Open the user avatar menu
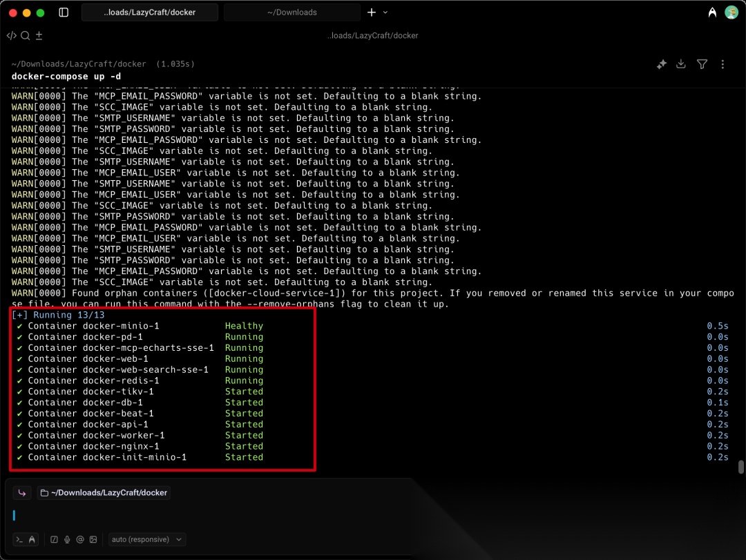This screenshot has height=560, width=746. tap(731, 12)
